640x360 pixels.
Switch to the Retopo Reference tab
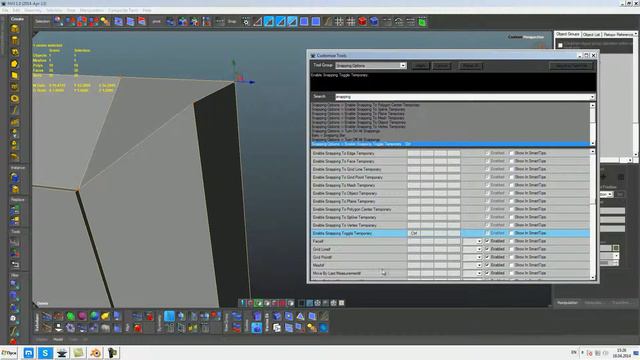tap(619, 35)
